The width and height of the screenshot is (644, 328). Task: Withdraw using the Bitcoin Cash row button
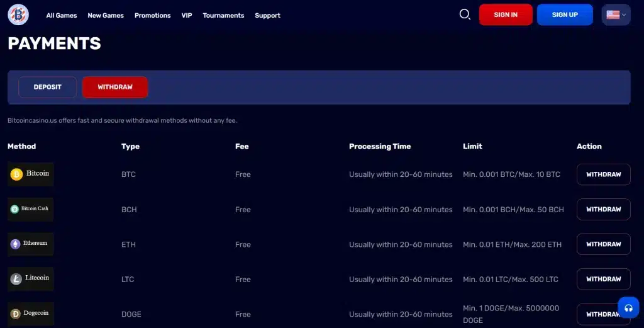pyautogui.click(x=603, y=209)
